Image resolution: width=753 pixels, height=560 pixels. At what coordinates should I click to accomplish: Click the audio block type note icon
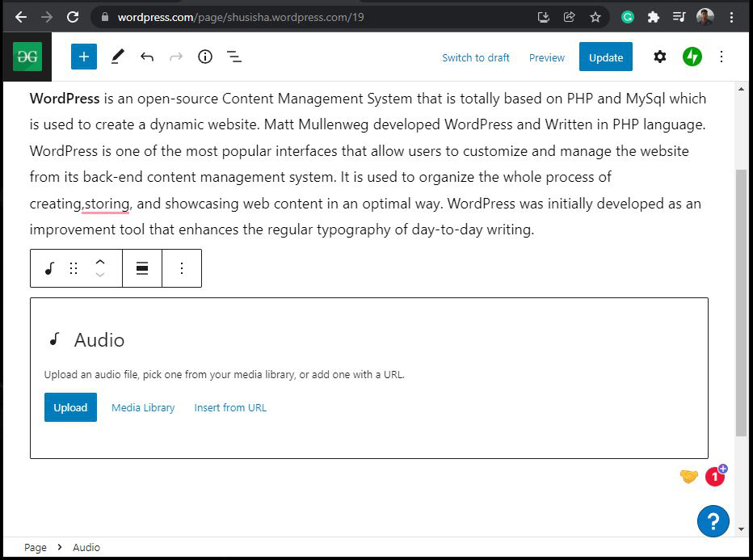(49, 268)
